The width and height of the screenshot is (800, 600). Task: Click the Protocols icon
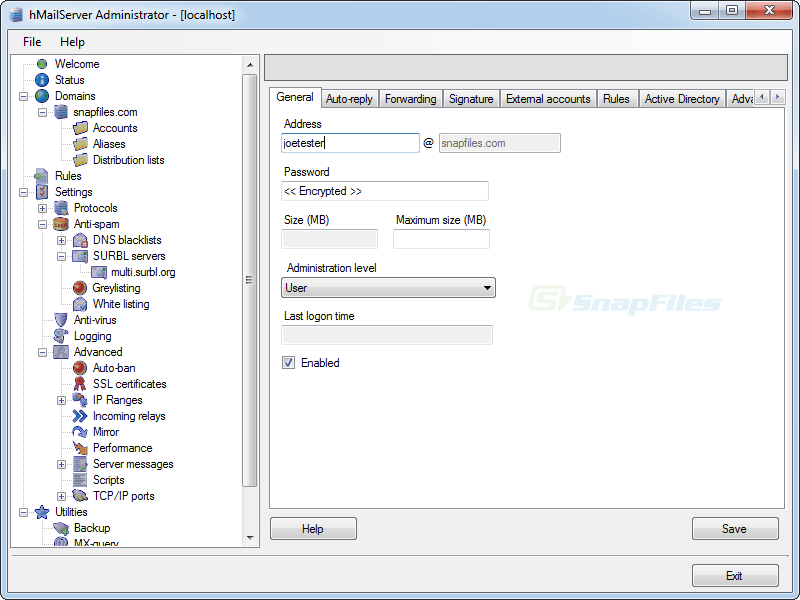61,208
